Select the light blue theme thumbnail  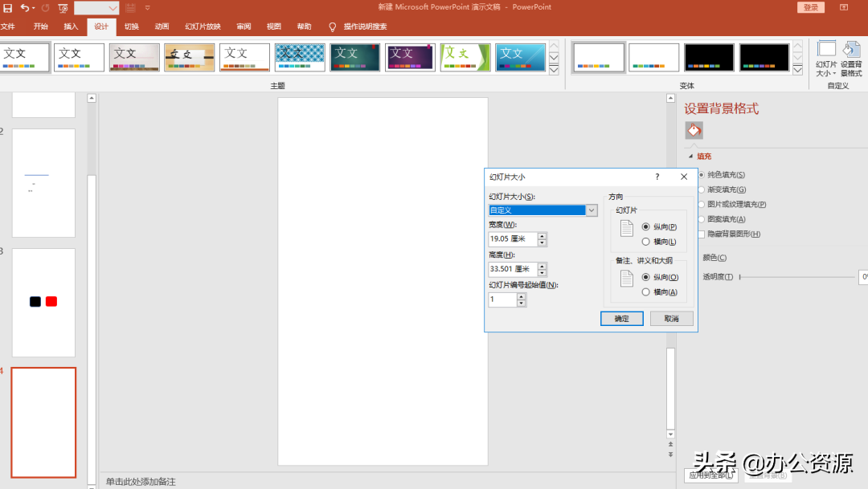tap(520, 58)
